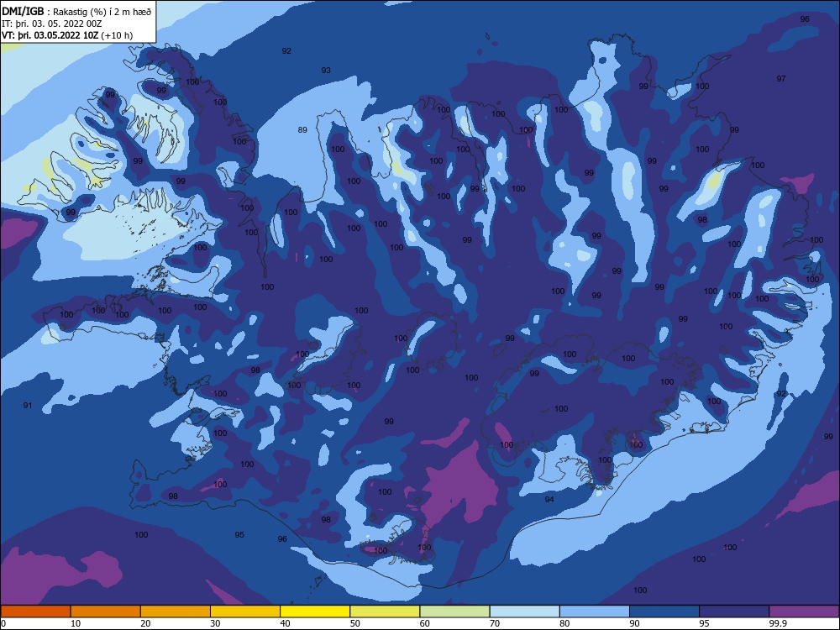The width and height of the screenshot is (840, 630).
Task: Select the golden 30–40 legend swatch
Action: tap(245, 612)
